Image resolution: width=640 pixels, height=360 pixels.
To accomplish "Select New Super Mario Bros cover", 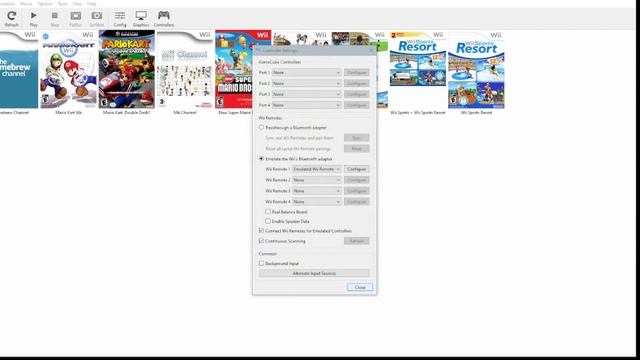I will point(233,69).
